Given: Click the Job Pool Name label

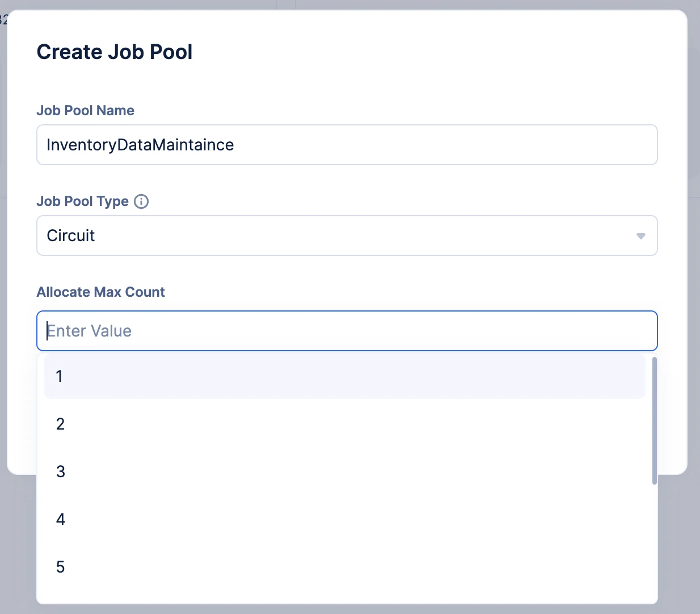Looking at the screenshot, I should click(x=85, y=111).
